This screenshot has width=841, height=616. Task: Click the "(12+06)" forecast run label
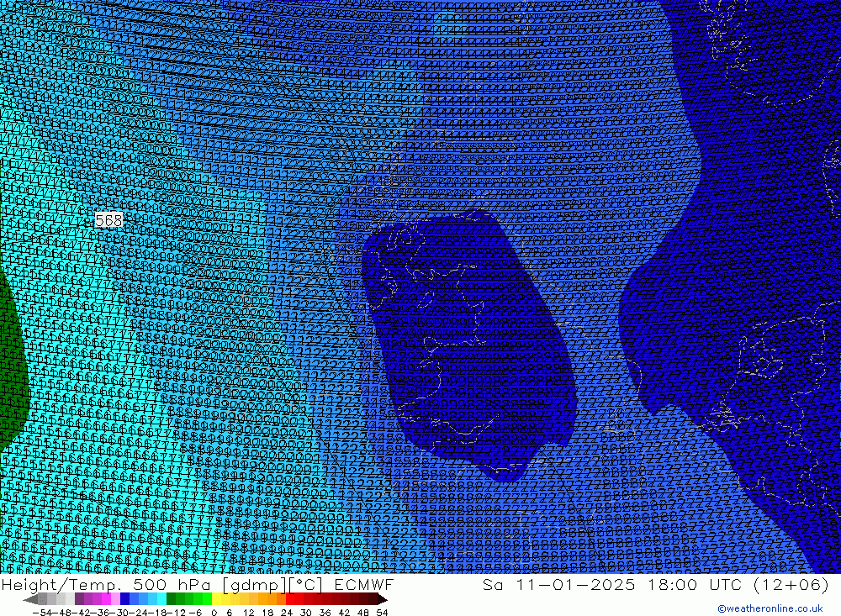click(x=791, y=584)
